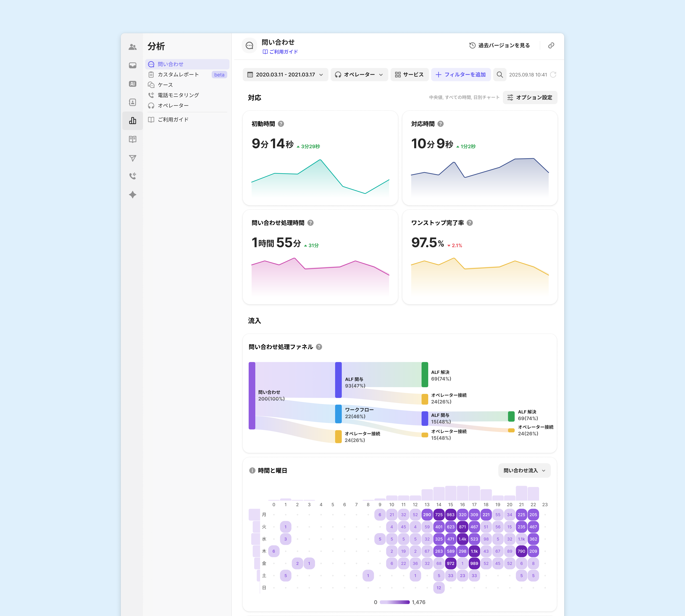Open the contacts sidebar icon
The image size is (685, 616).
point(132,102)
